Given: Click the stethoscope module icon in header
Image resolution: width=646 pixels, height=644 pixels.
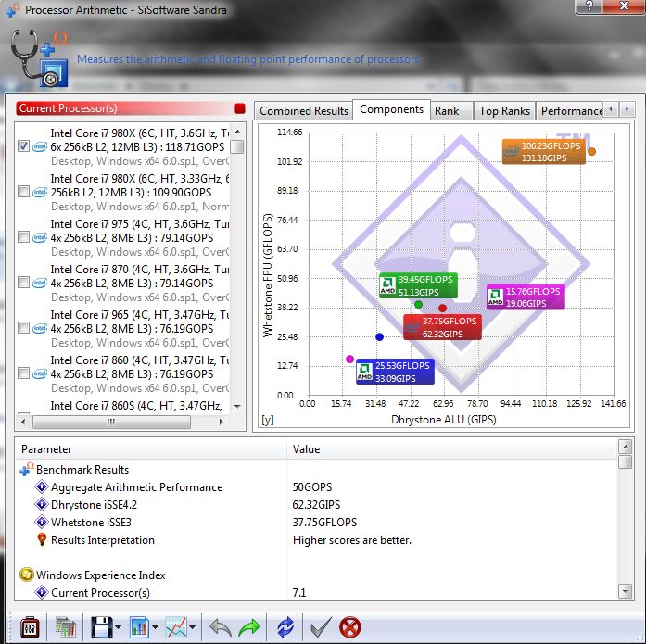Looking at the screenshot, I should 39,58.
